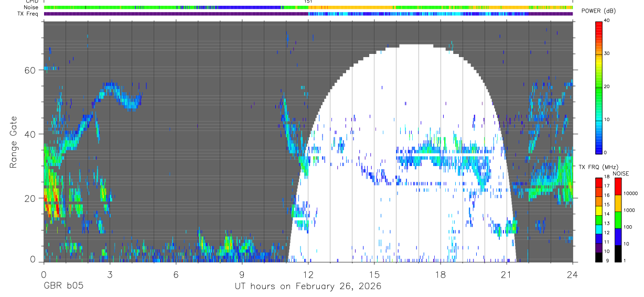Click the x-axis tick label '21'
This screenshot has width=644, height=297.
tap(507, 274)
